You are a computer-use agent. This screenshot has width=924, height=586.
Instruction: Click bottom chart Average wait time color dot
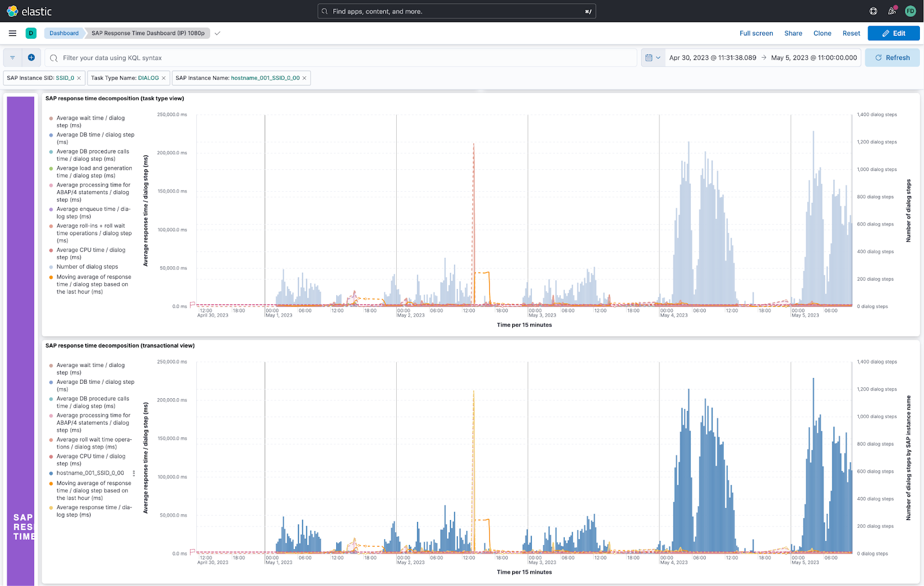(x=51, y=366)
